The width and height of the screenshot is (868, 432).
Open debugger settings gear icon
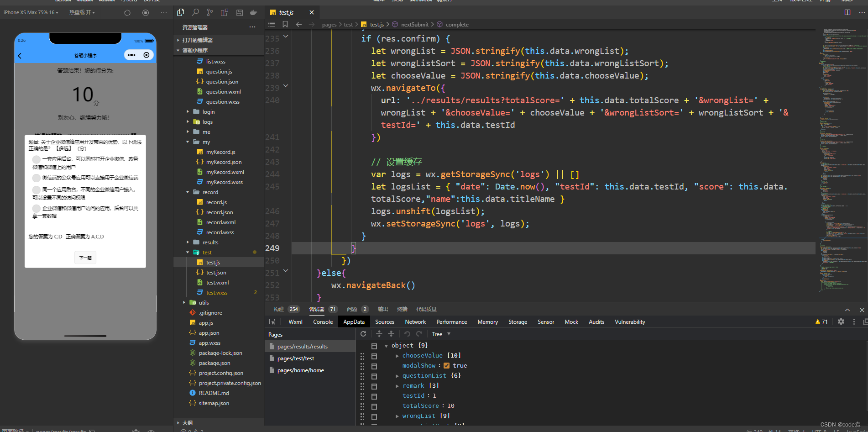[841, 322]
